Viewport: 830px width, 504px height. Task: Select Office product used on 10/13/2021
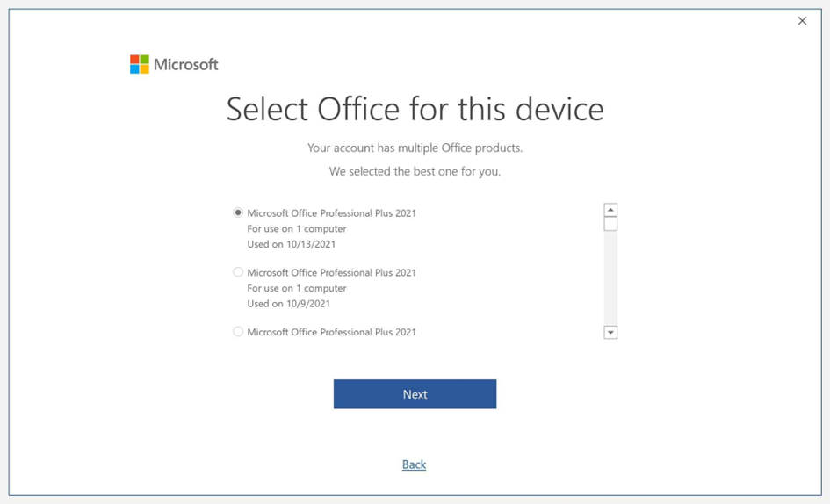click(x=238, y=212)
